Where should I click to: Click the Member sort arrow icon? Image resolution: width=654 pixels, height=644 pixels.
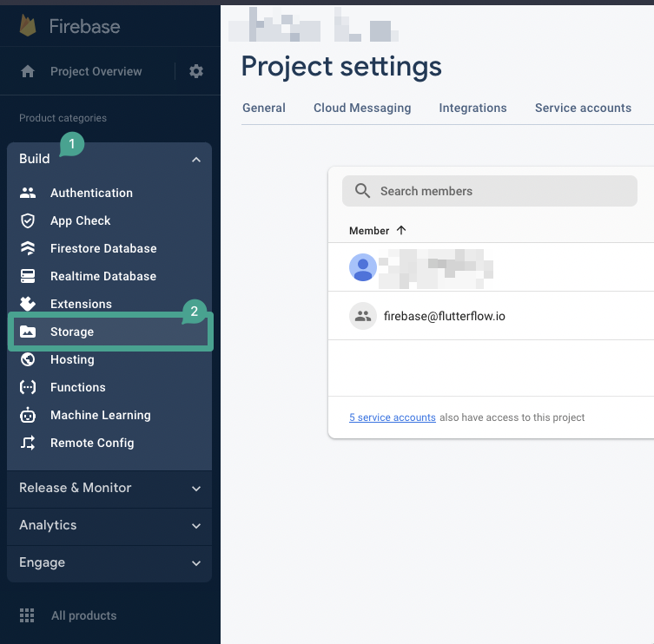tap(401, 231)
